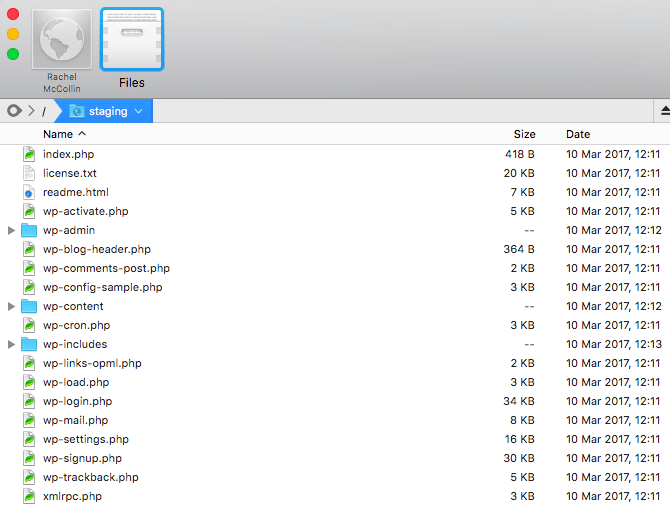This screenshot has height=523, width=670.
Task: Expand the wp-admin folder disclosure triangle
Action: (x=11, y=230)
